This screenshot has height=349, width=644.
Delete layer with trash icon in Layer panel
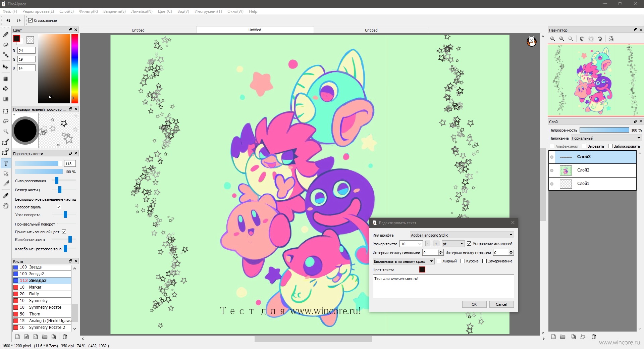593,337
